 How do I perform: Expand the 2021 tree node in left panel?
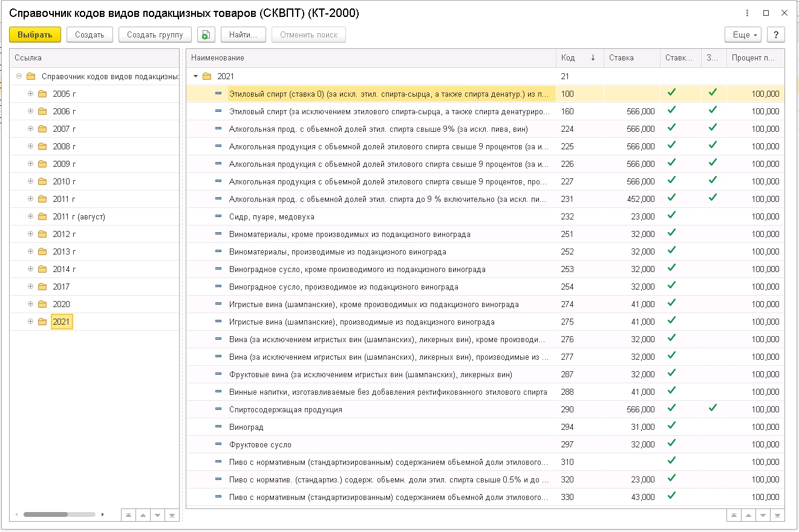click(30, 322)
